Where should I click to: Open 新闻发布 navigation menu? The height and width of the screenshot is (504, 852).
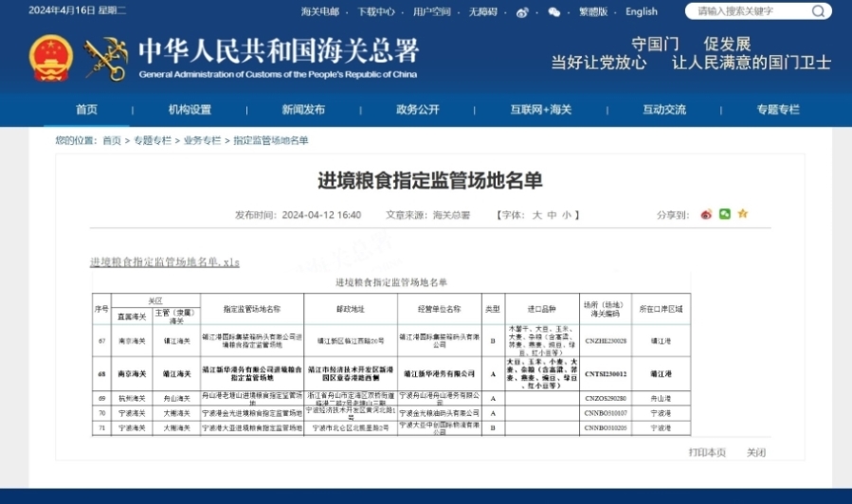coord(303,110)
